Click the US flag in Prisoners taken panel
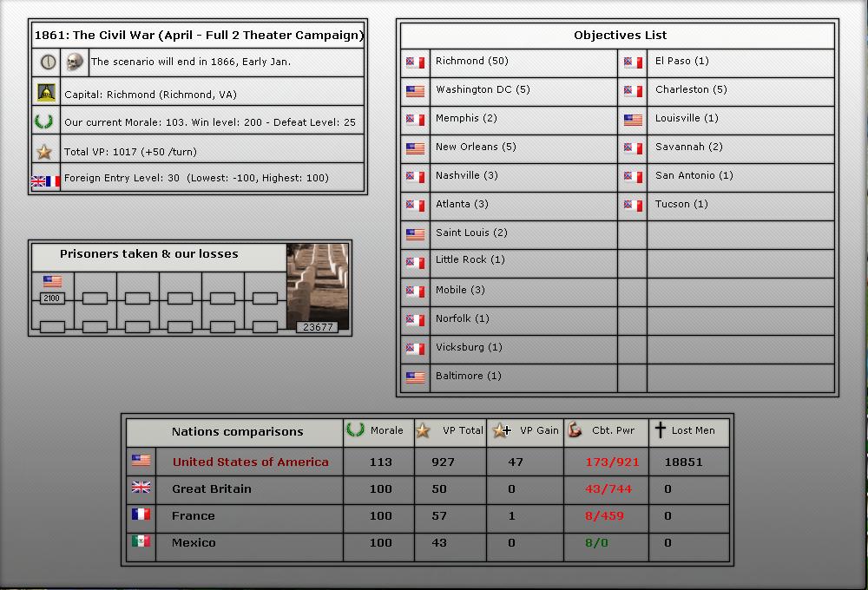868x590 pixels. tap(52, 282)
